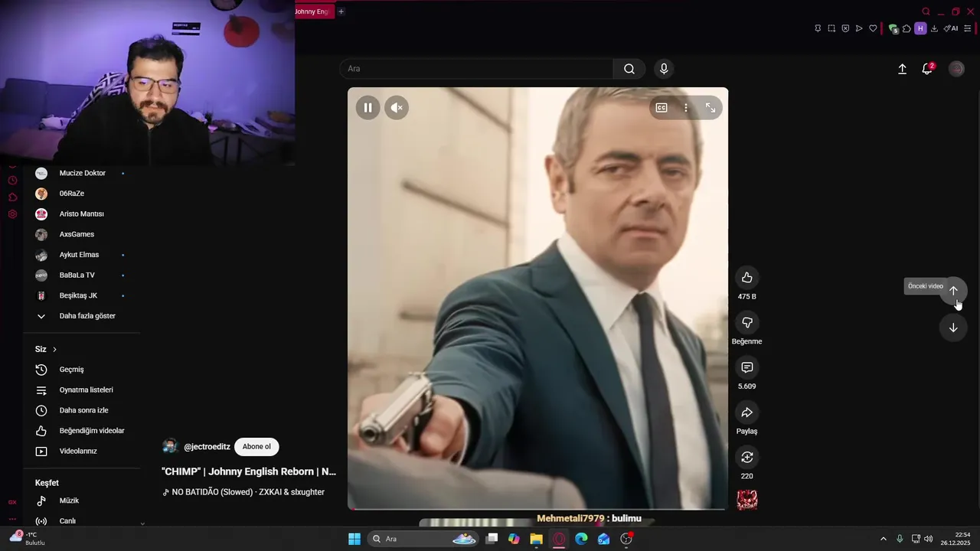The image size is (980, 551).
Task: Toggle closed captions on the Short
Action: coord(661,108)
